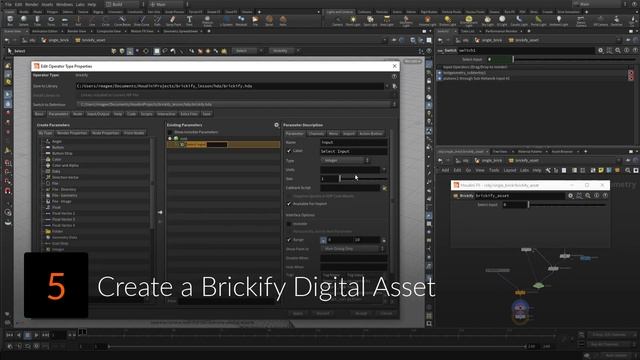Open the Range presets dropdown arrow
640x360 pixels.
click(x=383, y=240)
